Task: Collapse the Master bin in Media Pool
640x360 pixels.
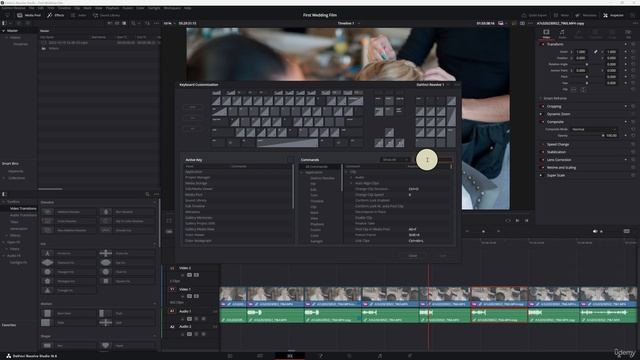Action: [4, 31]
